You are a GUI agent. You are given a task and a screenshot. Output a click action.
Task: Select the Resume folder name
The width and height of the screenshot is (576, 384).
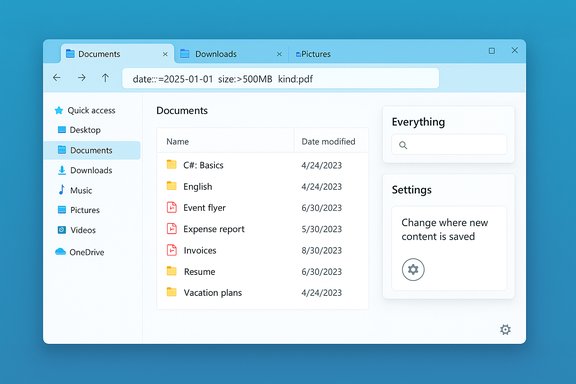tap(199, 272)
